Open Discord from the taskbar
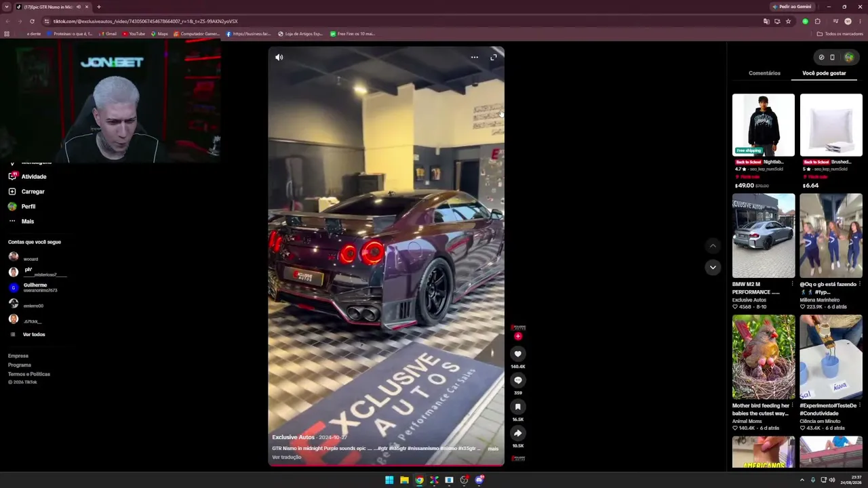This screenshot has width=868, height=488. 479,481
